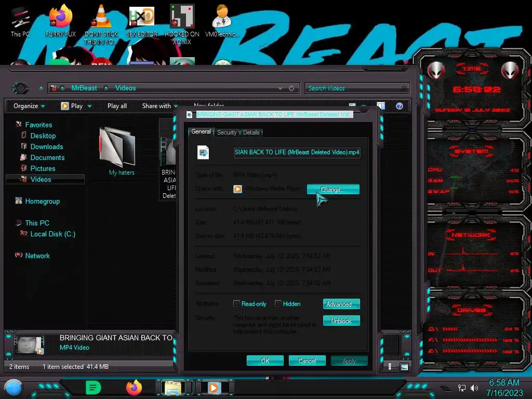Screen dimensions: 532x399
Task: Click Cancel in the Properties dialog
Action: [x=307, y=361]
